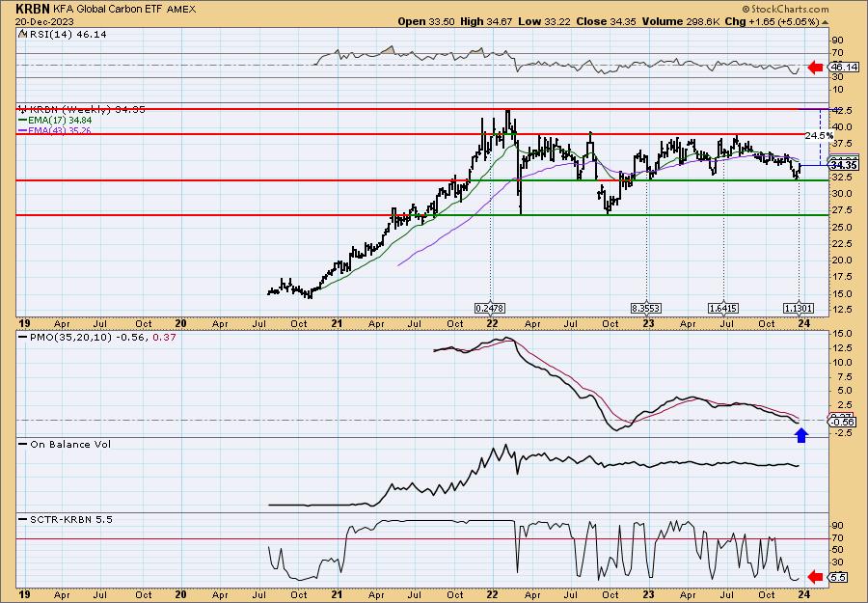The image size is (868, 603).
Task: Click the Volume 298.6K value
Action: click(681, 21)
